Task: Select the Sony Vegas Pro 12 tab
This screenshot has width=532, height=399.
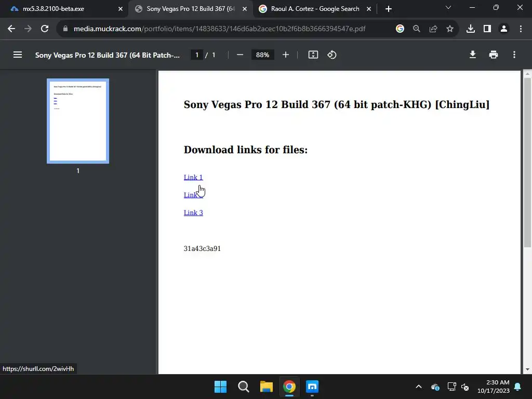Action: pos(191,9)
